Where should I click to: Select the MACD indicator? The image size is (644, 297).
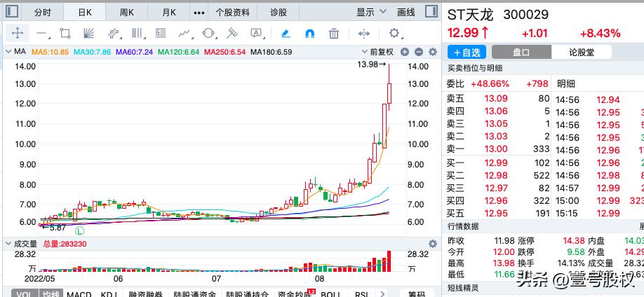[79, 293]
